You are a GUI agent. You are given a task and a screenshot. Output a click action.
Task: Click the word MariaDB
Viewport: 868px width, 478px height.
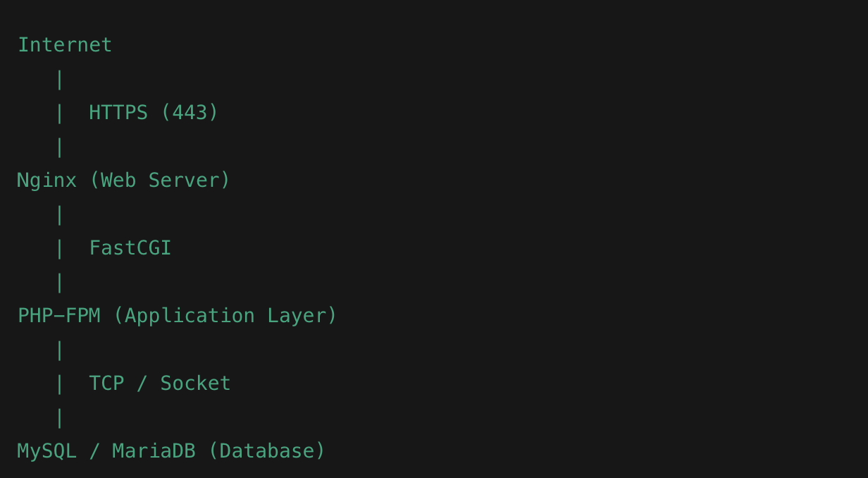point(154,451)
